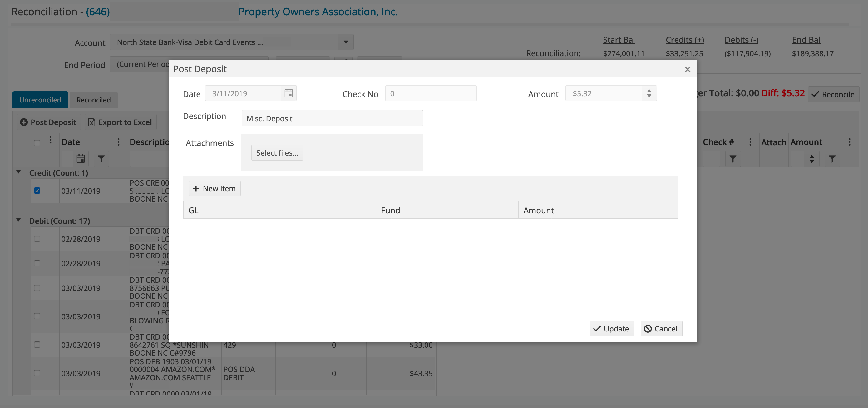Image resolution: width=868 pixels, height=408 pixels.
Task: Close the Post Deposit dialog with the X
Action: point(688,69)
